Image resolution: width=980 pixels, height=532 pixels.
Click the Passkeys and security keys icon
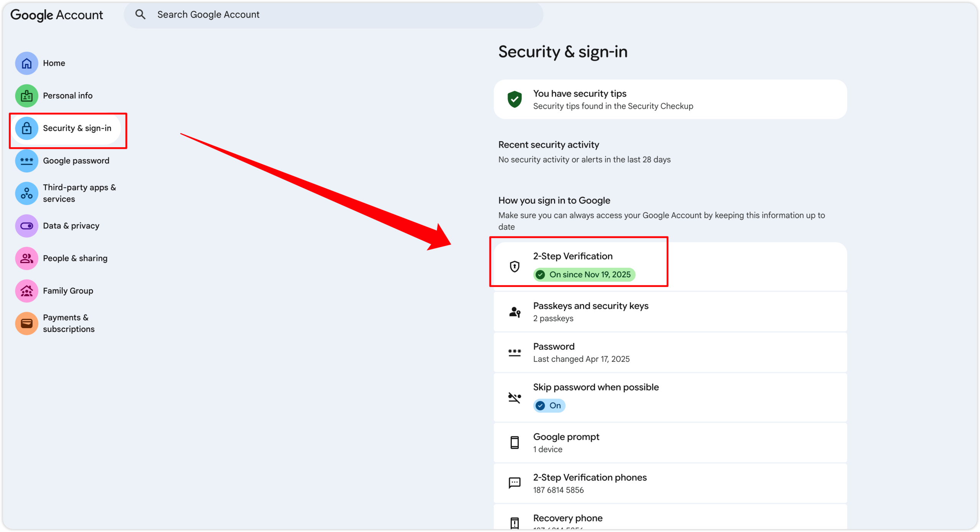point(514,312)
